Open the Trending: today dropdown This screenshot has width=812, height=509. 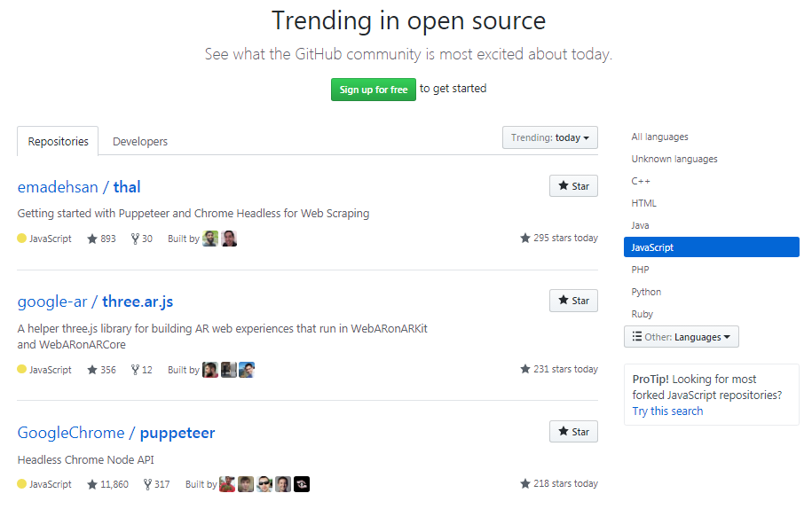click(549, 138)
